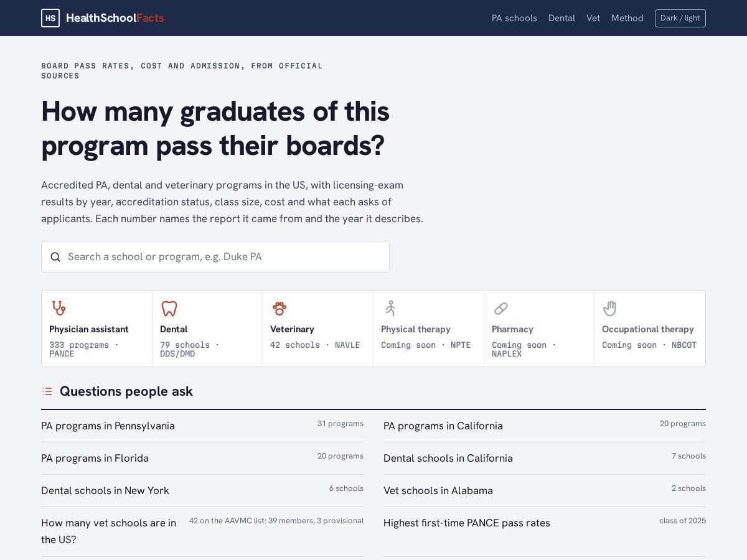The image size is (747, 560).
Task: Click the '6 schools' count
Action: pyautogui.click(x=346, y=488)
